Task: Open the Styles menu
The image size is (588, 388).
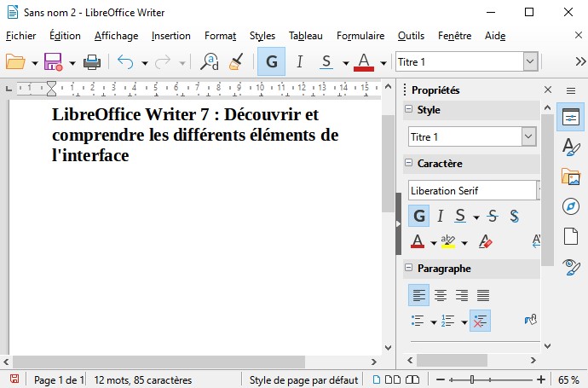Action: coord(262,36)
